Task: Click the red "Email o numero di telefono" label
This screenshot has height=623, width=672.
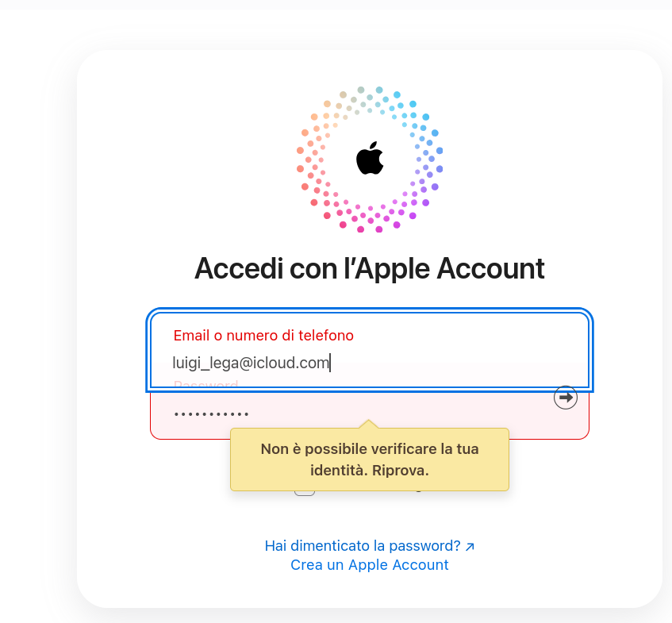Action: click(x=263, y=336)
